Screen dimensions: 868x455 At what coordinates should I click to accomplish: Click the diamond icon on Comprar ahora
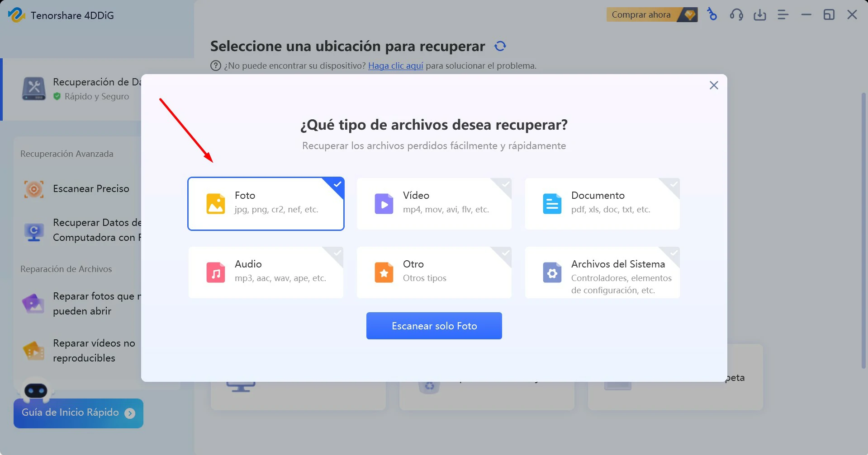click(689, 15)
